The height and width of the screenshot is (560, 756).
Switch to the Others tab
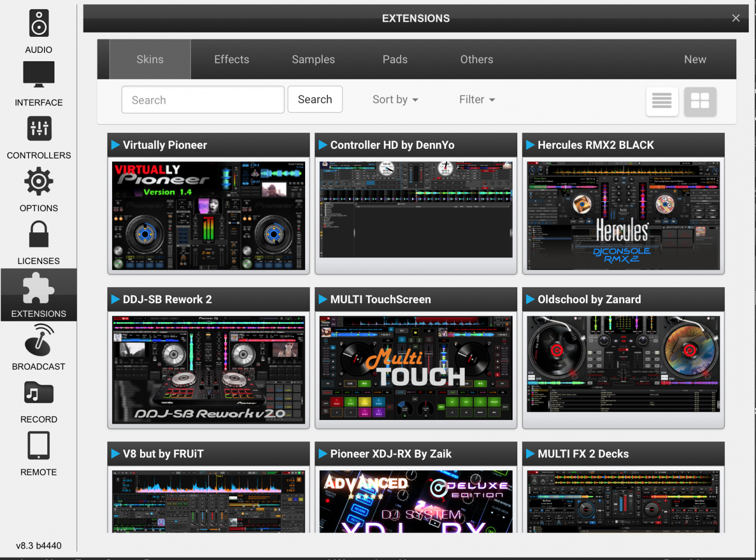477,60
